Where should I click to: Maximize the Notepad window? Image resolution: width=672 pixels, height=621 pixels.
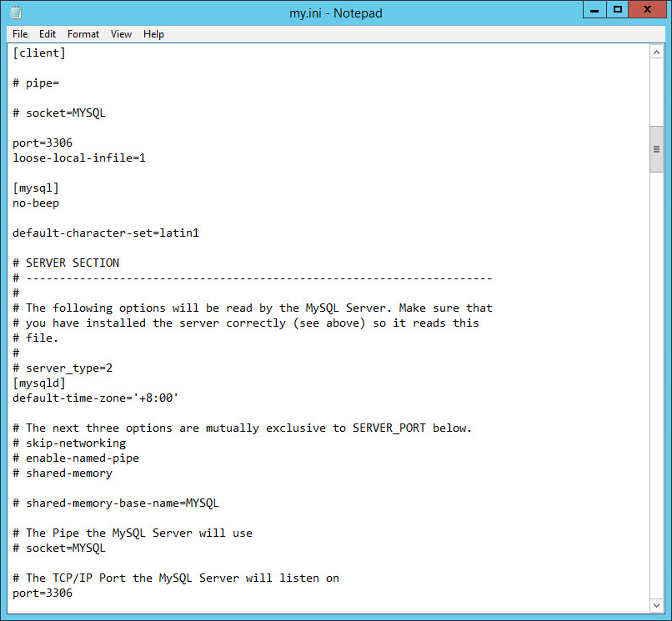tap(617, 10)
